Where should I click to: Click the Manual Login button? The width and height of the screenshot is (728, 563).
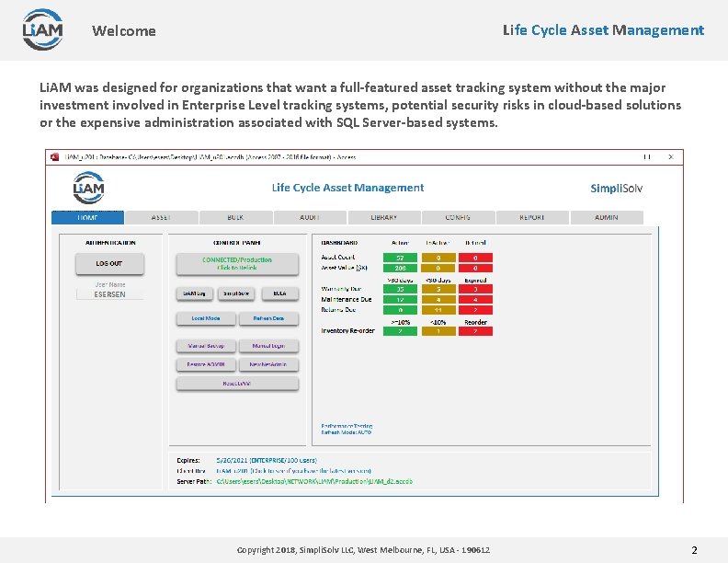(268, 346)
